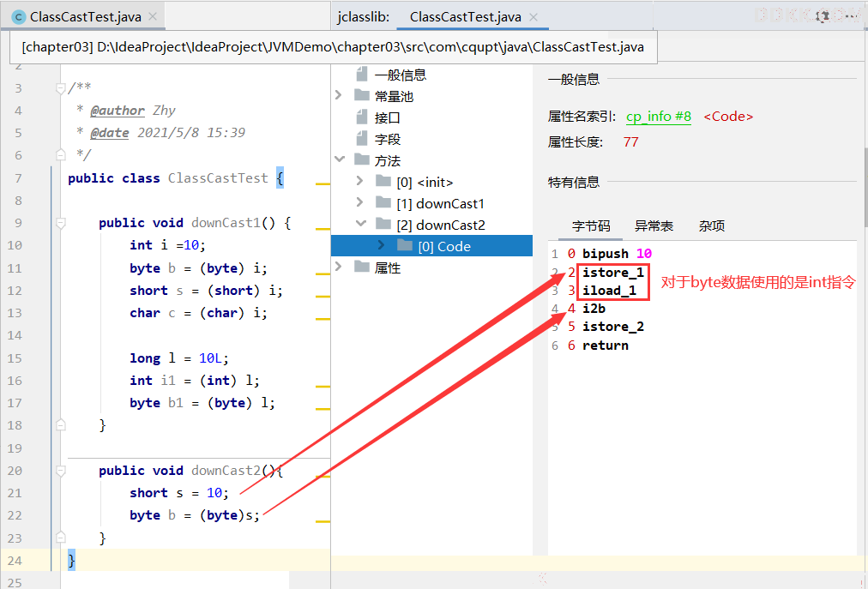The width and height of the screenshot is (868, 589).
Task: Close the ClassCastTest.java editor tab
Action: 153,16
